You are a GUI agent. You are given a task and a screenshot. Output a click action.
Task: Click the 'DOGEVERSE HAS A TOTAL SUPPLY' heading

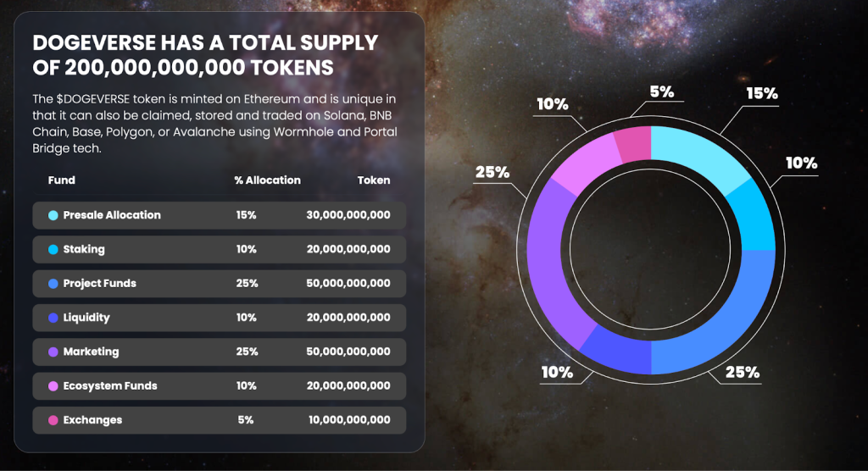[205, 42]
